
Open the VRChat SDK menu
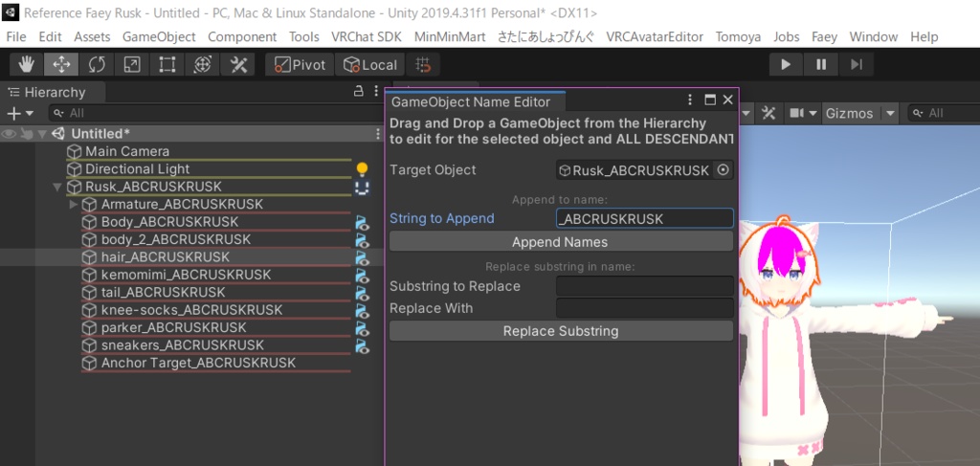[x=367, y=37]
